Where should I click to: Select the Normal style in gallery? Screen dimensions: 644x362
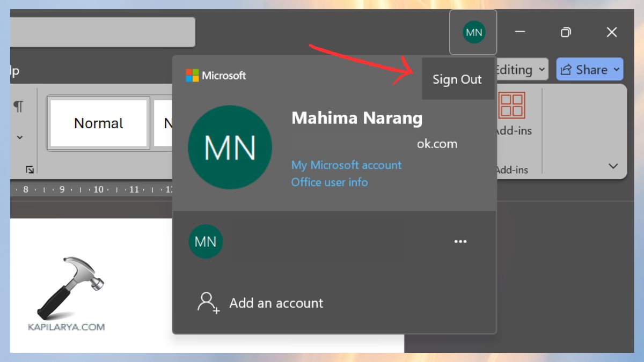(98, 123)
